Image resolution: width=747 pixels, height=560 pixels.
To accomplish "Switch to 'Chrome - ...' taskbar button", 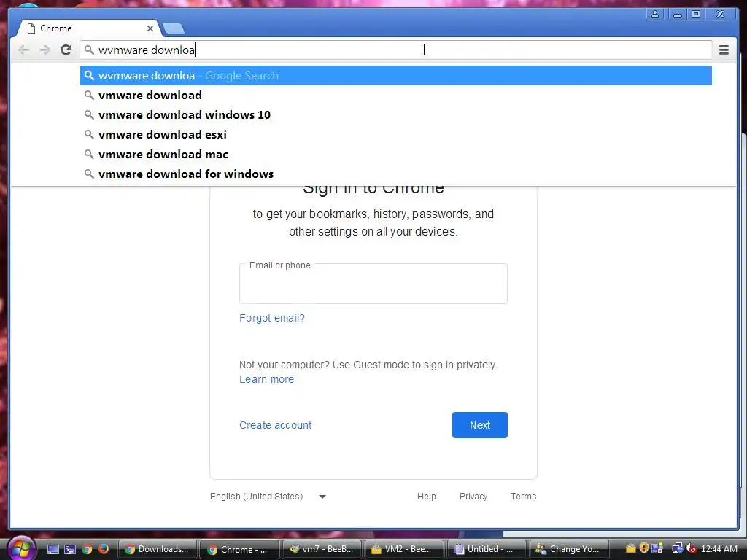I will [x=239, y=549].
